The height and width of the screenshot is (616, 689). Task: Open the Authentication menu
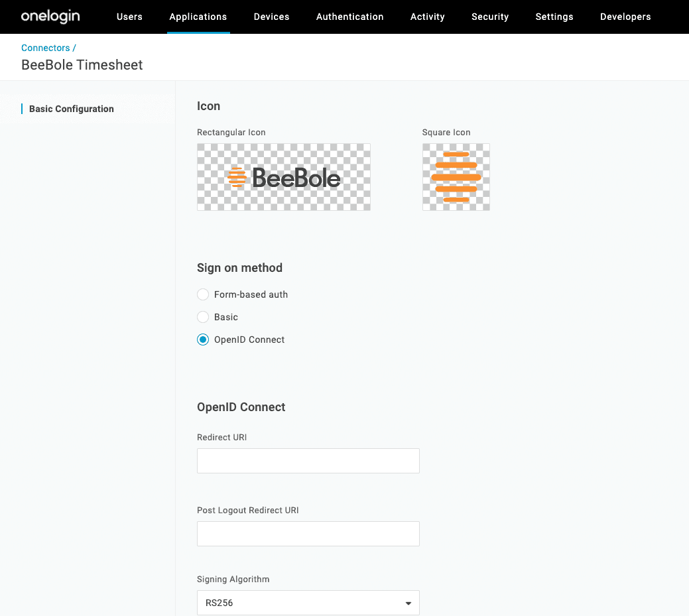pyautogui.click(x=349, y=17)
